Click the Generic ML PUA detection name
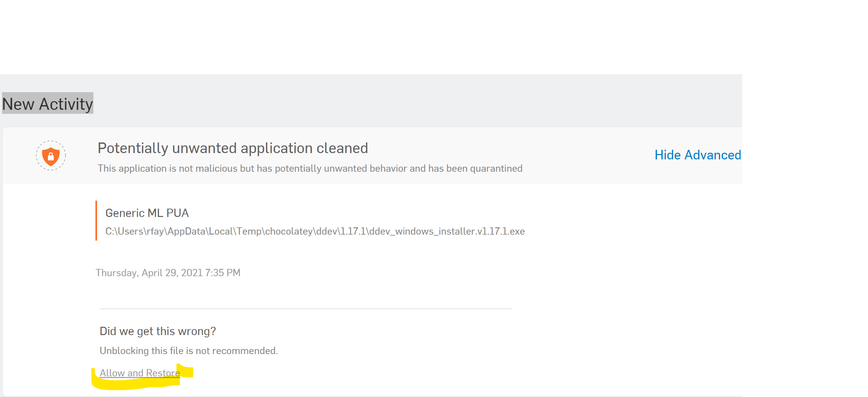Viewport: 868px width, 397px height. (147, 213)
